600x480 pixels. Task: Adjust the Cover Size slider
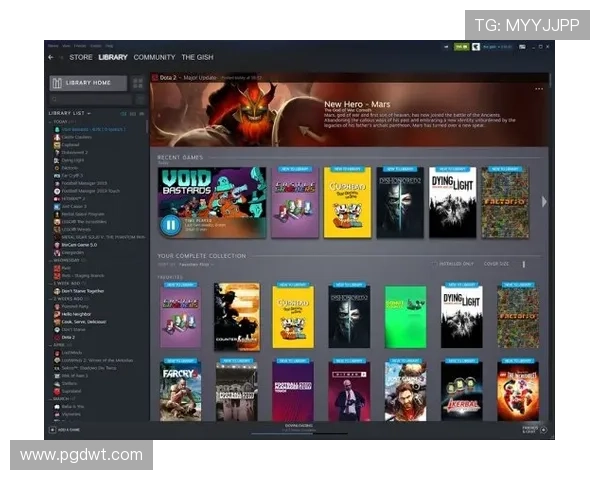(x=523, y=264)
